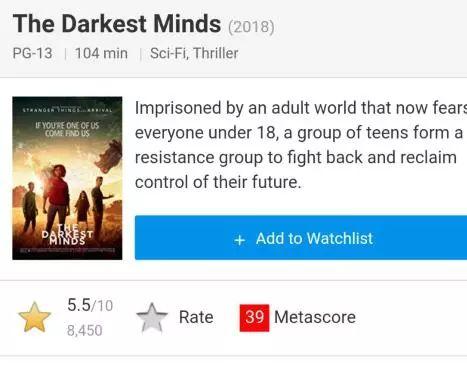Click The Darkest Minds title heading
This screenshot has width=467, height=367.
pos(117,24)
